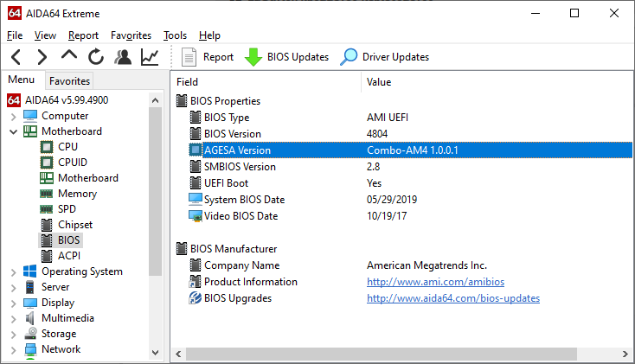This screenshot has width=635, height=364.
Task: Expand the Computer tree node
Action: point(13,117)
